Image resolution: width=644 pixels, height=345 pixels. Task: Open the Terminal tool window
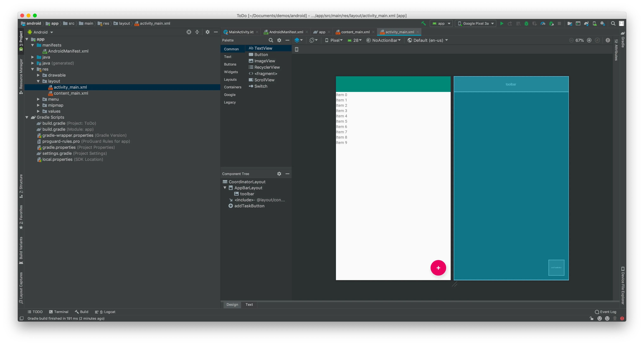pyautogui.click(x=58, y=312)
